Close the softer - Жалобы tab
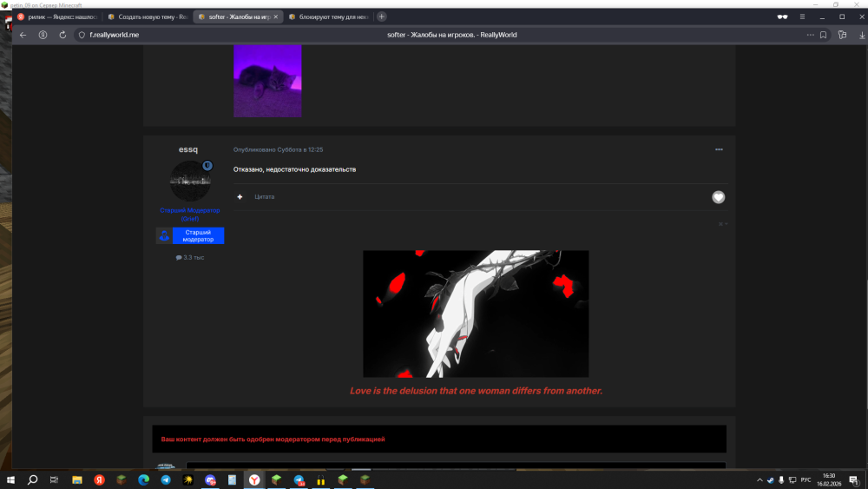The image size is (868, 489). click(276, 17)
